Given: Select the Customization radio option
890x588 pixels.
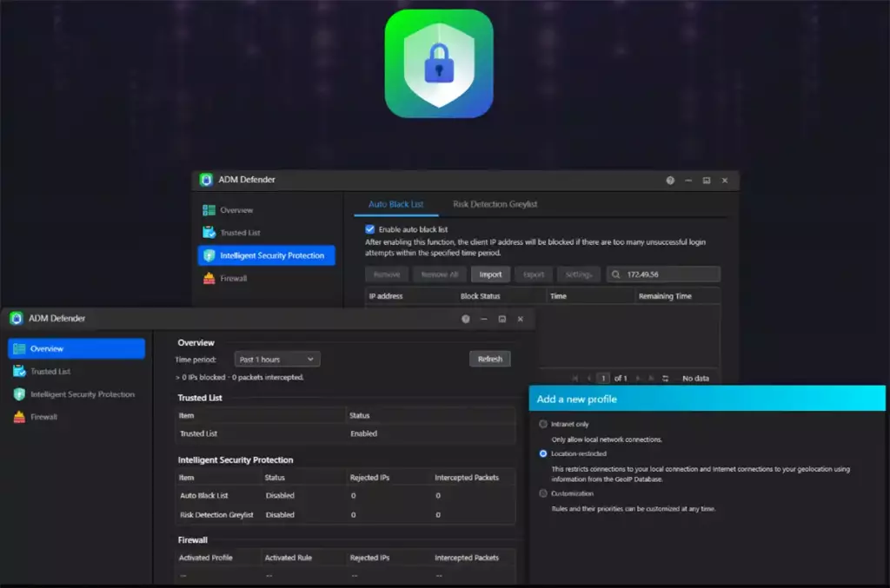Looking at the screenshot, I should tap(543, 493).
